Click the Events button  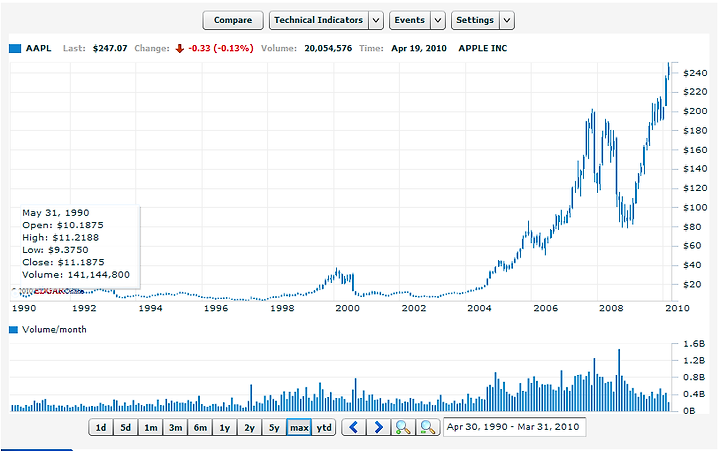(410, 20)
